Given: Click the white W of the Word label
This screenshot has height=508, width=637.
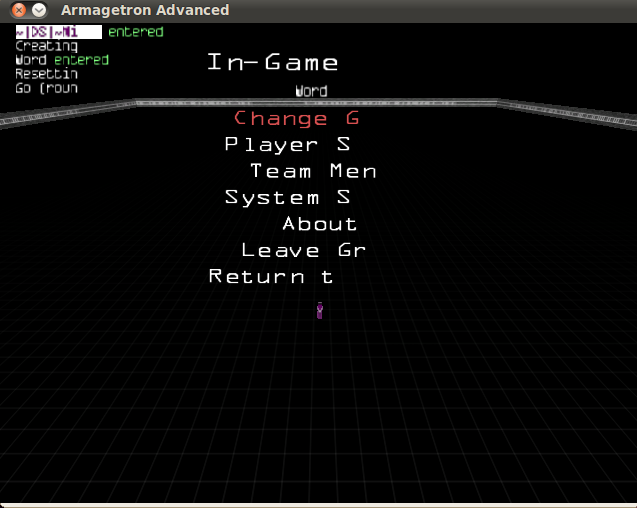Looking at the screenshot, I should (x=299, y=92).
